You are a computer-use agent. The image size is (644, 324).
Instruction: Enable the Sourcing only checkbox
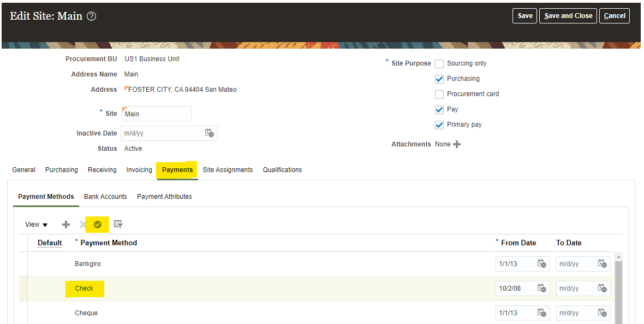[x=439, y=64]
